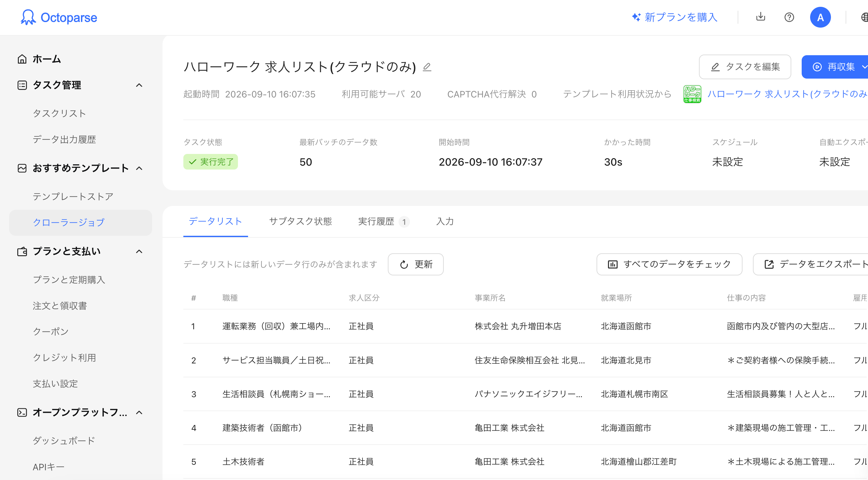Select cell 北海道檜山郡江差町
The image size is (868, 480).
click(638, 461)
